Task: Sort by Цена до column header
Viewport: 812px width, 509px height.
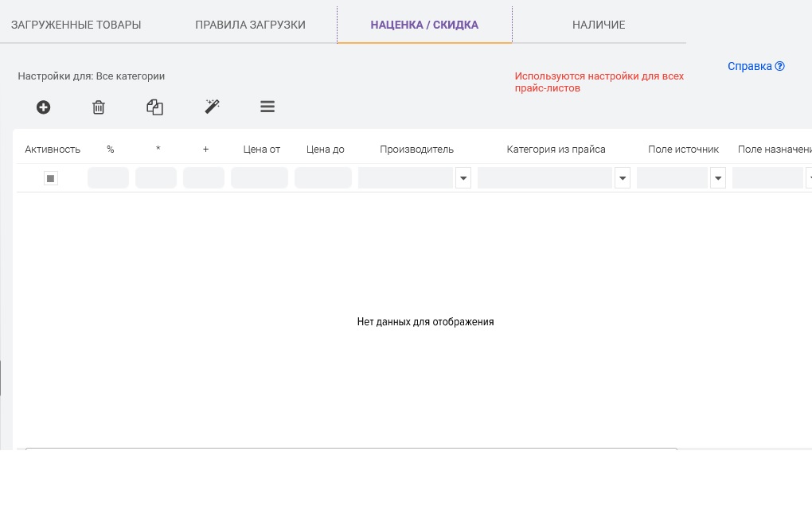Action: point(326,150)
